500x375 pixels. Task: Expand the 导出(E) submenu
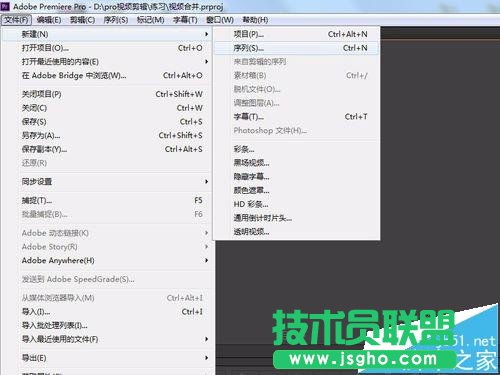pos(107,358)
